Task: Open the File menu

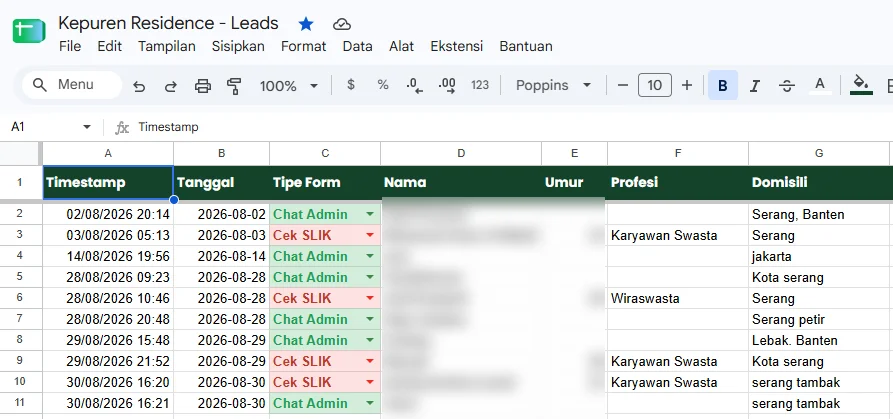Action: 70,46
